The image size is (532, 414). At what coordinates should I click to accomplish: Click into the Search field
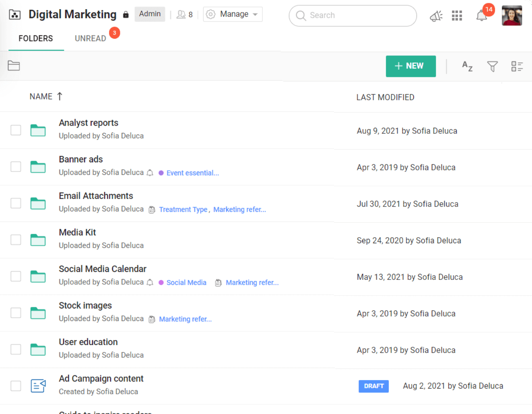click(x=358, y=15)
